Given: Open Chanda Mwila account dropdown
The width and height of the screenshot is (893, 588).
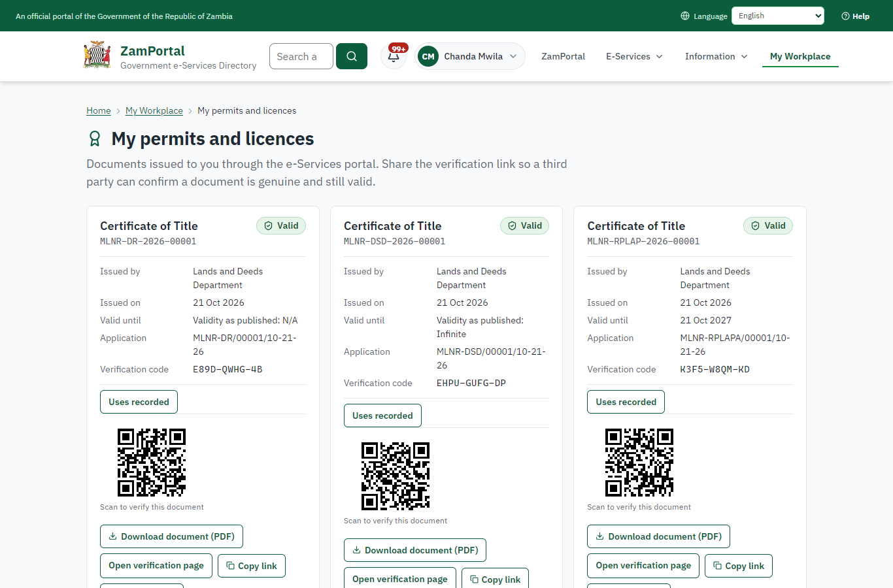Looking at the screenshot, I should pos(470,56).
